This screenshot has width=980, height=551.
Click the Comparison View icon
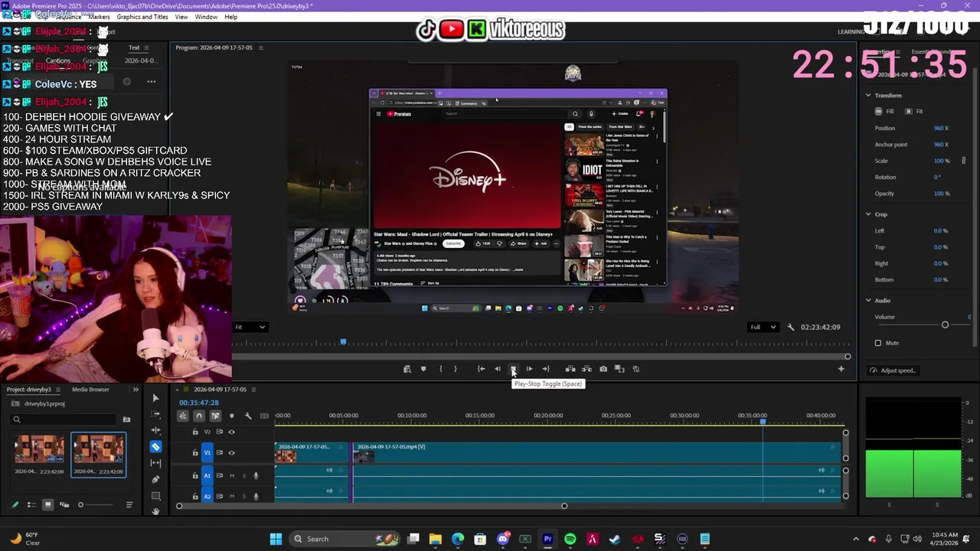pos(619,369)
